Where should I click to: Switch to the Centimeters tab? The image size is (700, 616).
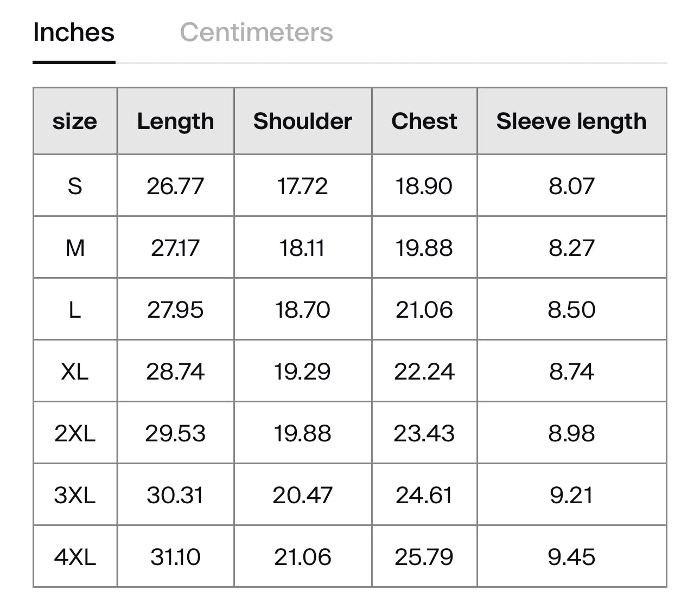[256, 33]
